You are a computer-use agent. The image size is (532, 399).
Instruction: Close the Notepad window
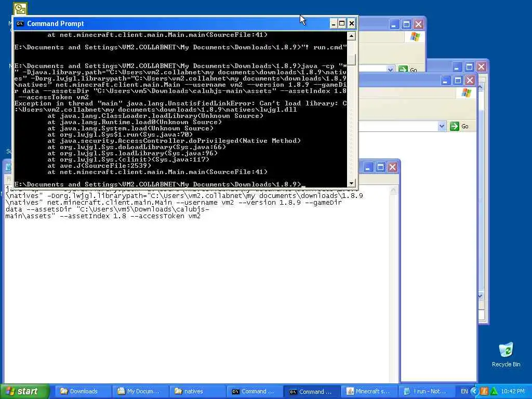pyautogui.click(x=393, y=167)
